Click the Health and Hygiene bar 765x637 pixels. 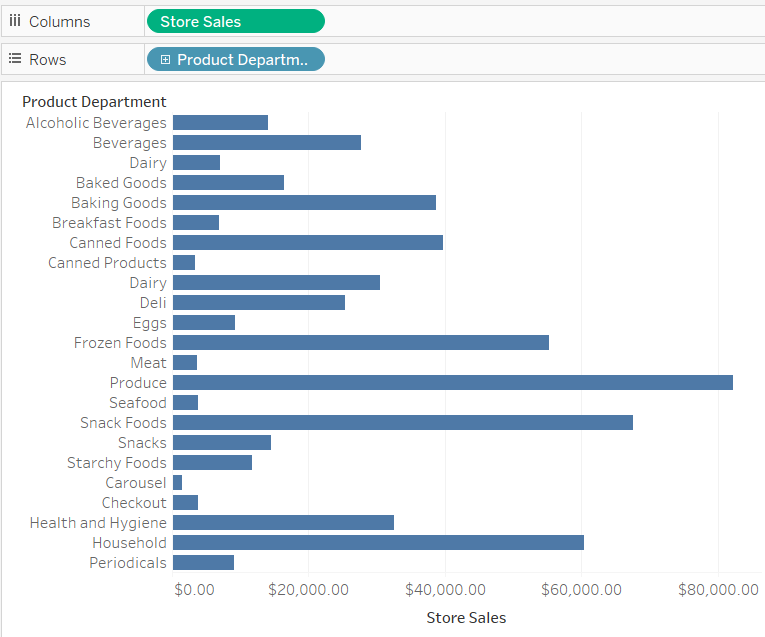[283, 523]
